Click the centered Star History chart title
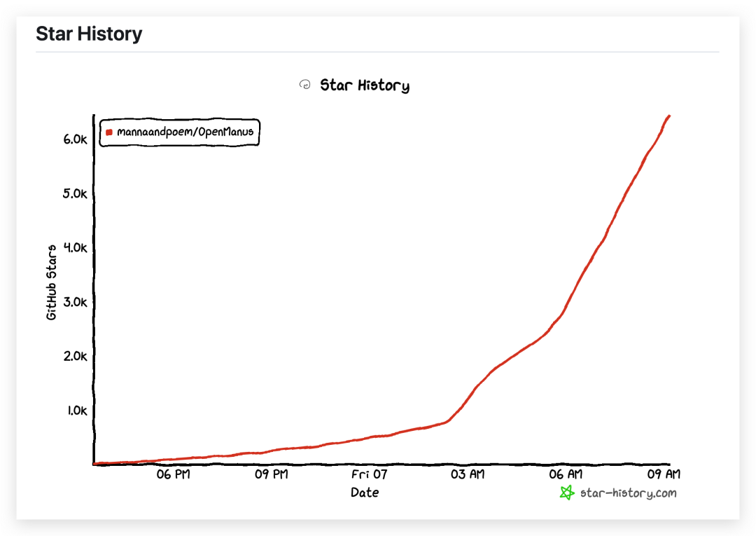756x536 pixels. [364, 85]
